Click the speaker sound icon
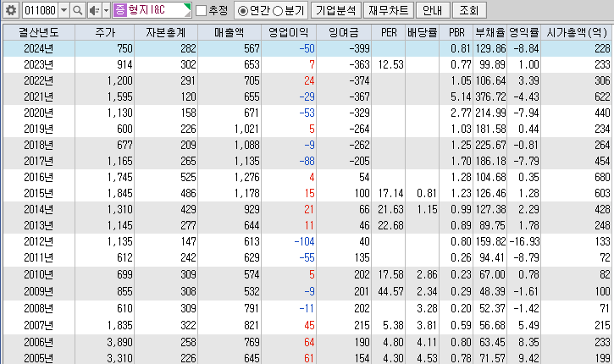 click(94, 10)
